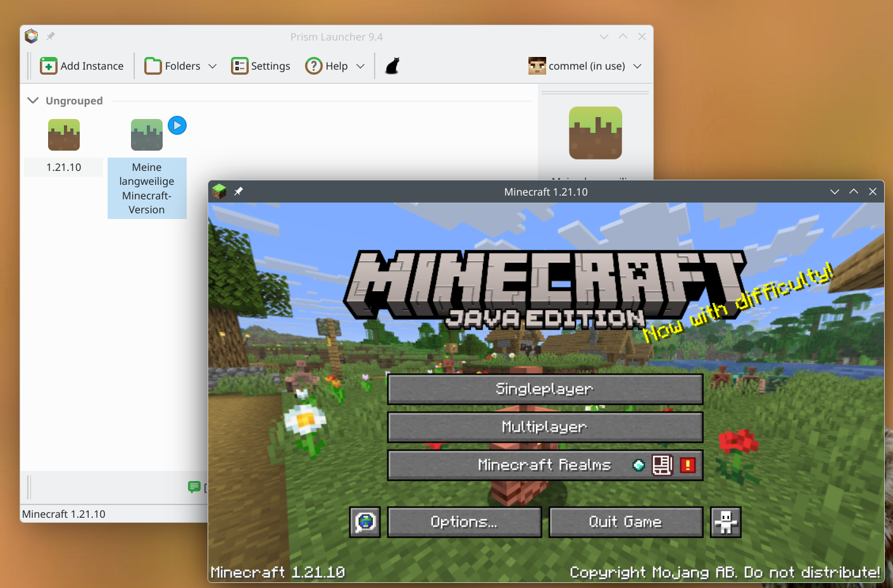Click Quit Game
This screenshot has width=893, height=588.
pos(625,522)
